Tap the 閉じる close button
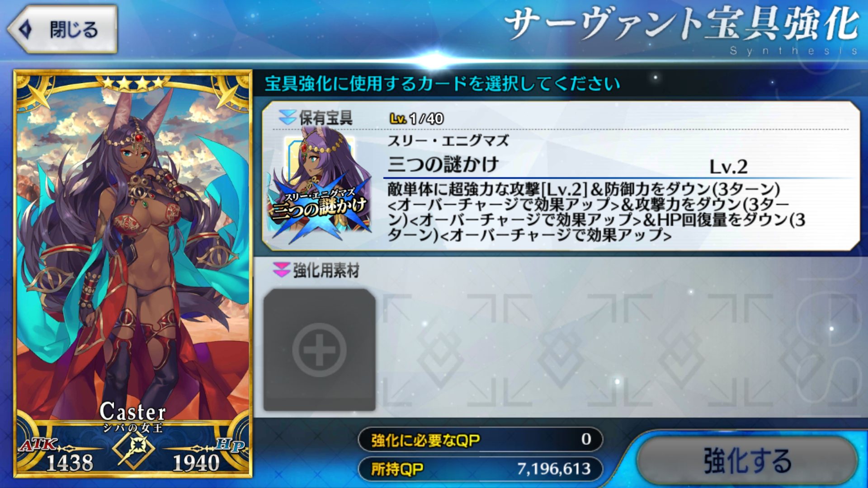This screenshot has width=868, height=488. 62,29
